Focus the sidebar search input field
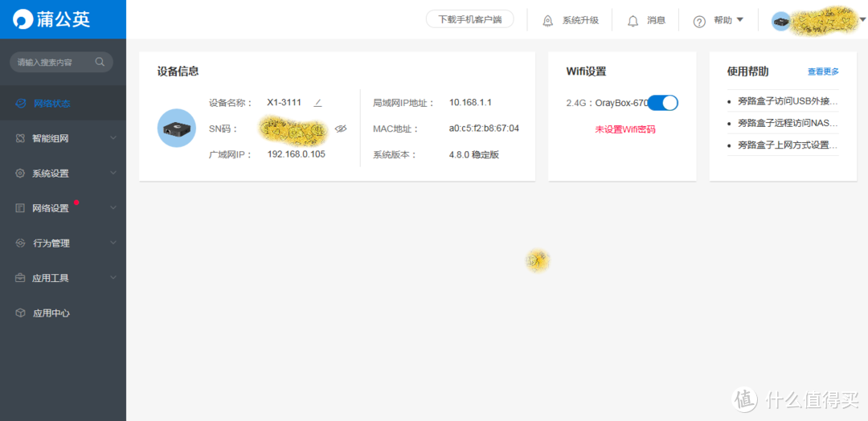Screen dimensions: 868x421 click(x=61, y=62)
